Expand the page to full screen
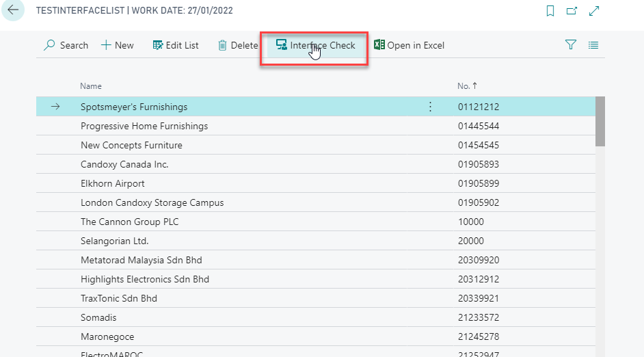The height and width of the screenshot is (357, 644). tap(594, 11)
